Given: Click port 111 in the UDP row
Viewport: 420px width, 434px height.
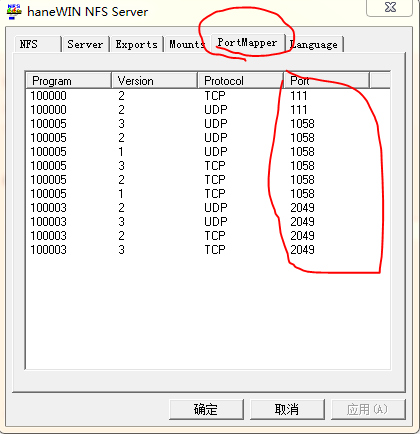Looking at the screenshot, I should pyautogui.click(x=299, y=110).
